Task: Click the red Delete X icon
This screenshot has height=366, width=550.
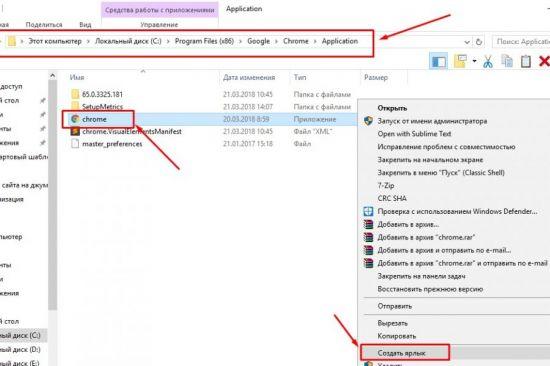Action: pyautogui.click(x=544, y=61)
